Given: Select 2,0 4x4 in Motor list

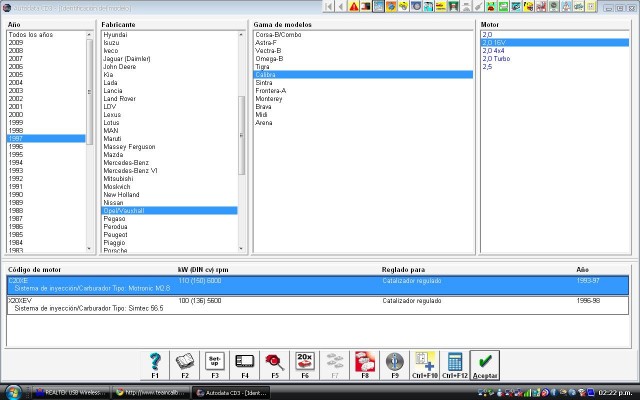Looking at the screenshot, I should [555, 51].
